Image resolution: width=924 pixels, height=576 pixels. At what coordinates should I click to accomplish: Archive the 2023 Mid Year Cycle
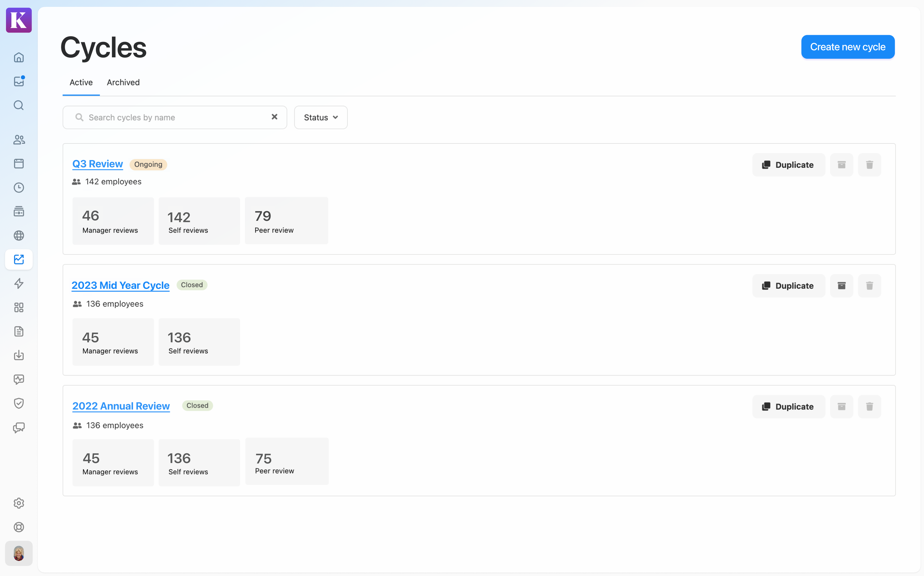coord(841,286)
